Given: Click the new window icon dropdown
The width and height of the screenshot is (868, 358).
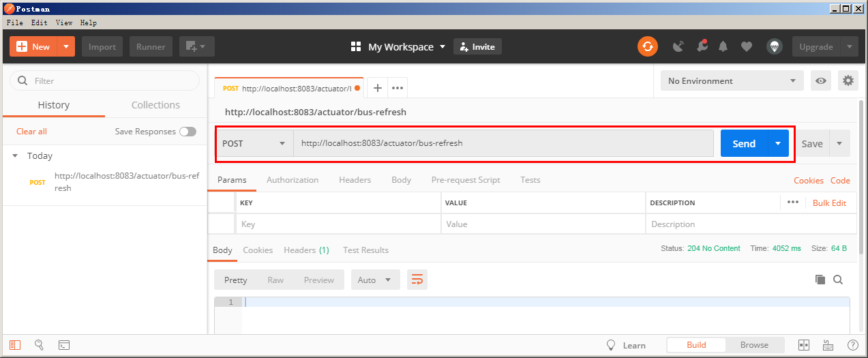Looking at the screenshot, I should (197, 46).
